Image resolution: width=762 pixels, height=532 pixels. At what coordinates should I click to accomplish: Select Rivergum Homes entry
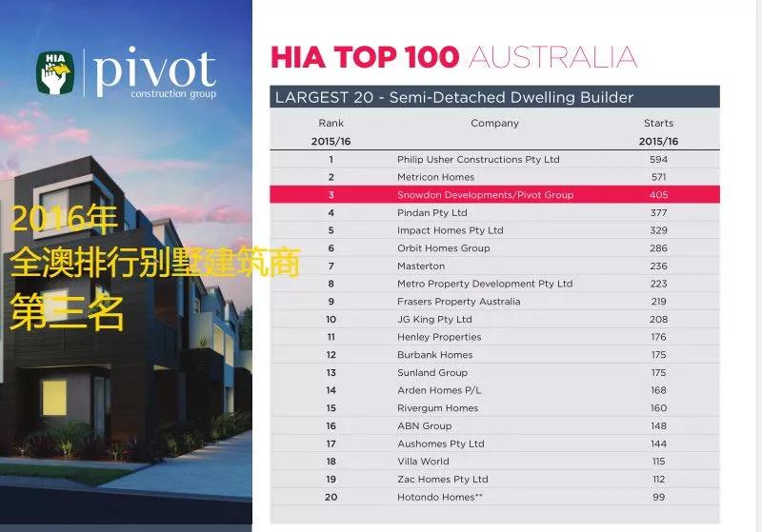[437, 408]
